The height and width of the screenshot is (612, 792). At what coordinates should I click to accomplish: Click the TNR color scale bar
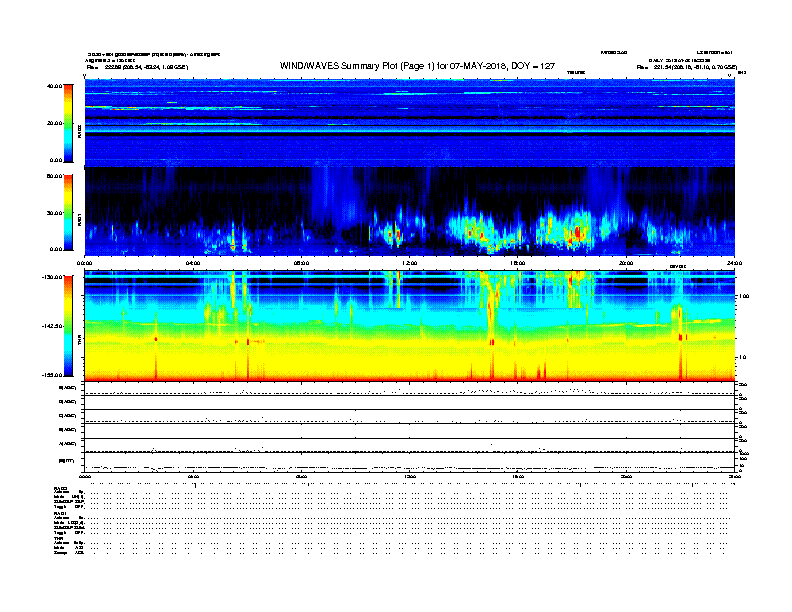pyautogui.click(x=68, y=326)
